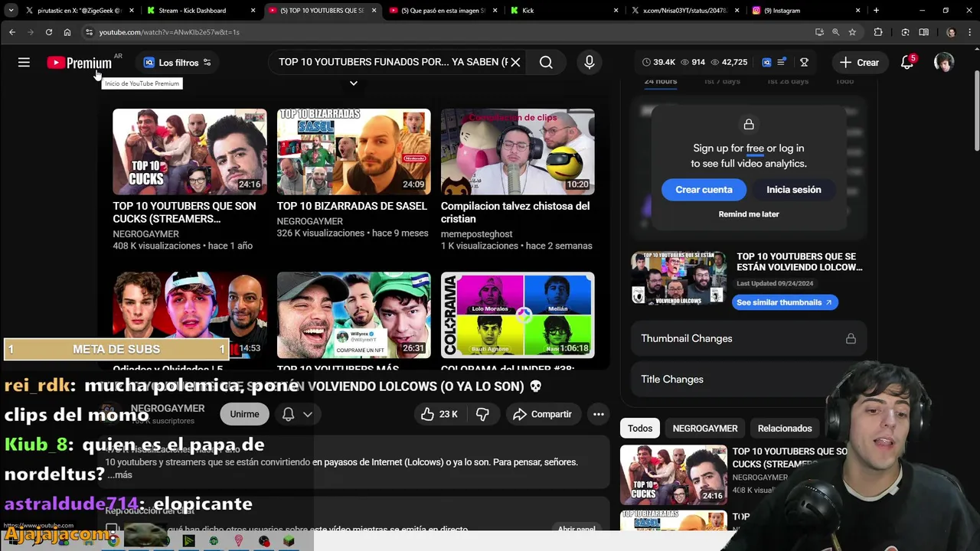Open Willyrex 26:31 video thumbnail
980x551 pixels.
tap(354, 315)
